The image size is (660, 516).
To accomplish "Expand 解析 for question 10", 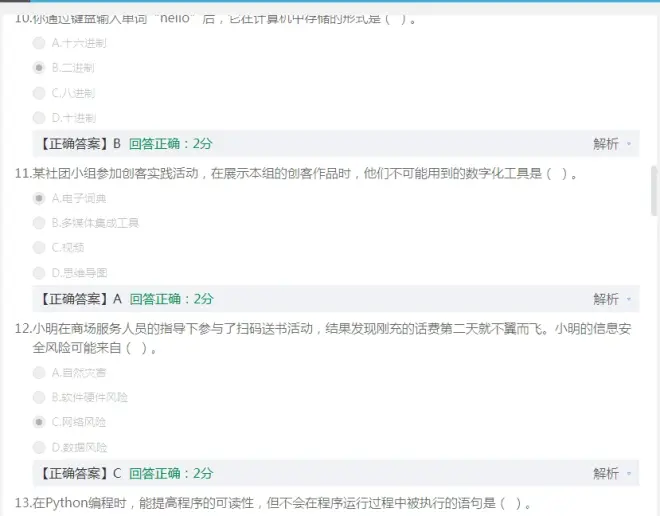I will 612,144.
